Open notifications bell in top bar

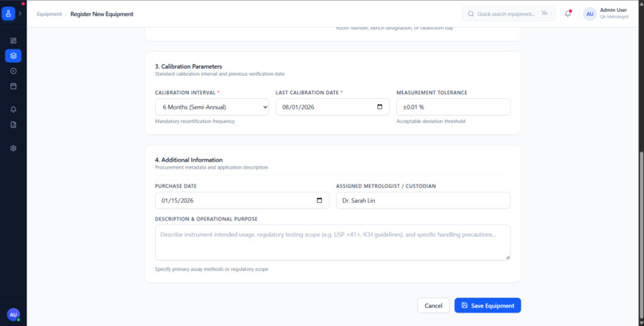click(567, 14)
